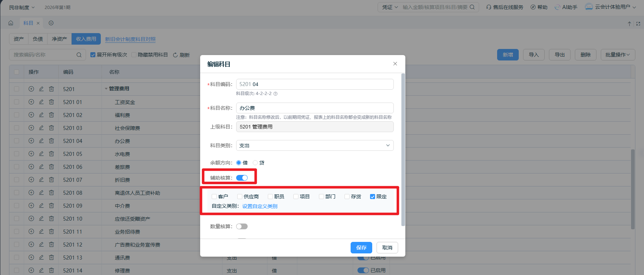Select the 贷 balance direction radio
This screenshot has height=275, width=644.
coord(255,163)
